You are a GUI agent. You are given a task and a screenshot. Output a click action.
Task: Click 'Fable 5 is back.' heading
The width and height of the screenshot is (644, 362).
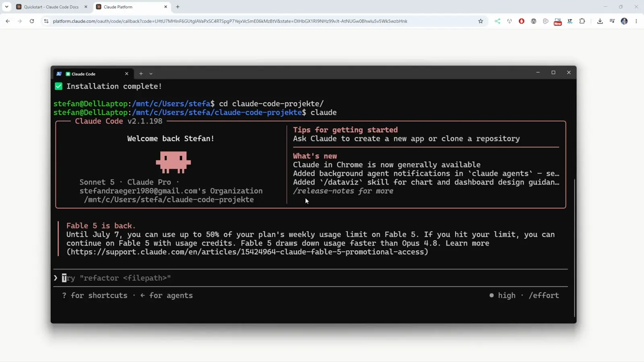pos(101,226)
